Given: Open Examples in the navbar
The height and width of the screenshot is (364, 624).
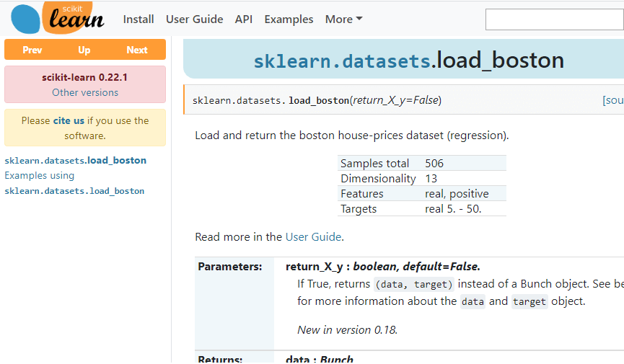Looking at the screenshot, I should 289,19.
